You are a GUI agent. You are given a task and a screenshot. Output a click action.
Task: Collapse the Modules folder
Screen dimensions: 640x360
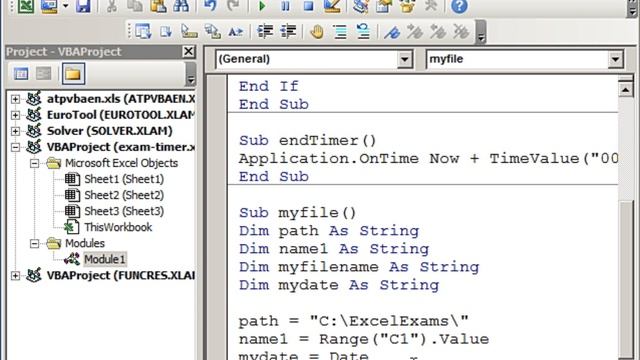(x=34, y=244)
